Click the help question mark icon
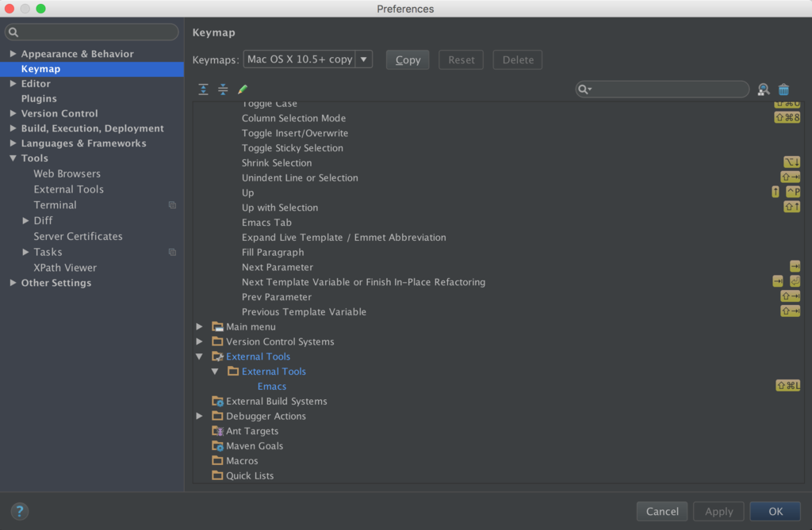Screen dimensions: 812x530 (x=20, y=511)
